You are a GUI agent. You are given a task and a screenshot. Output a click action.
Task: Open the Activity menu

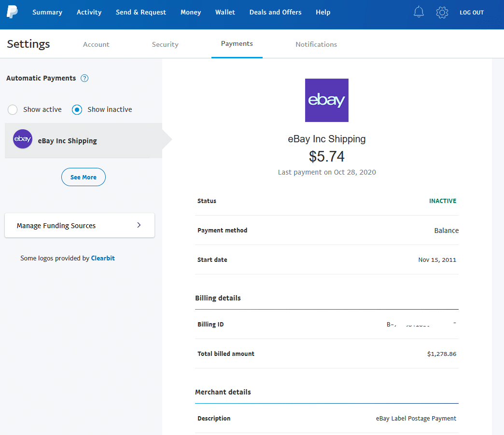(x=89, y=12)
